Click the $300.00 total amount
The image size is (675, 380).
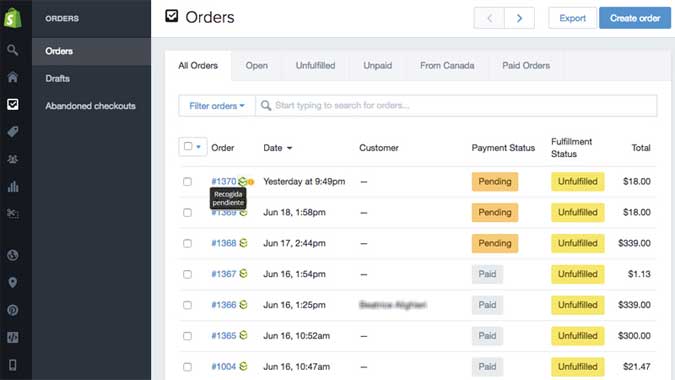click(634, 336)
